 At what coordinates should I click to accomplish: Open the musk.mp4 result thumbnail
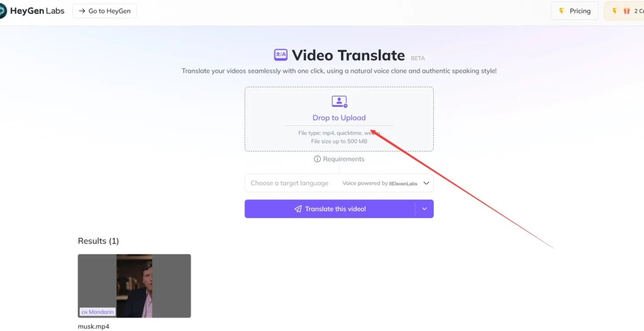pyautogui.click(x=135, y=286)
